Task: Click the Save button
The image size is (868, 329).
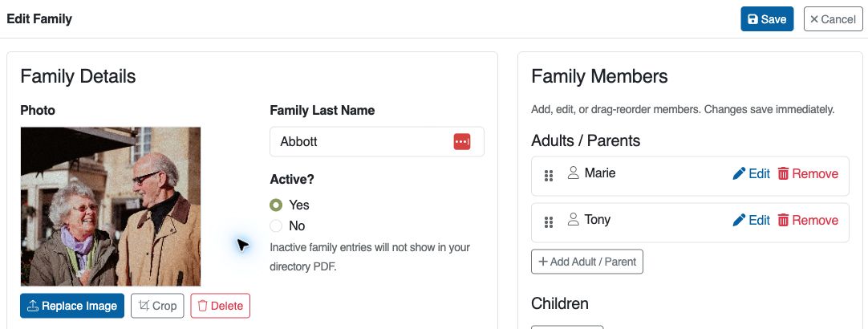Action: (767, 19)
